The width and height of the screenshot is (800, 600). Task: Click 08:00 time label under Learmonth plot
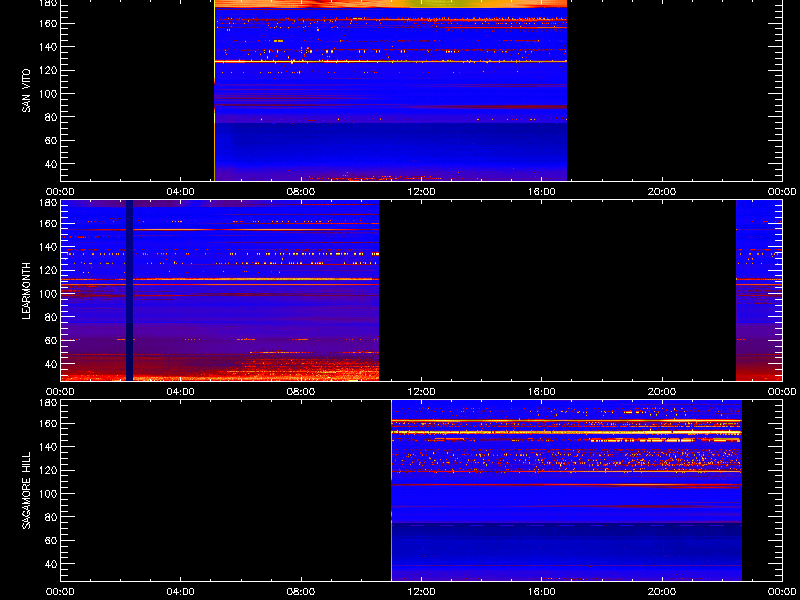coord(301,392)
